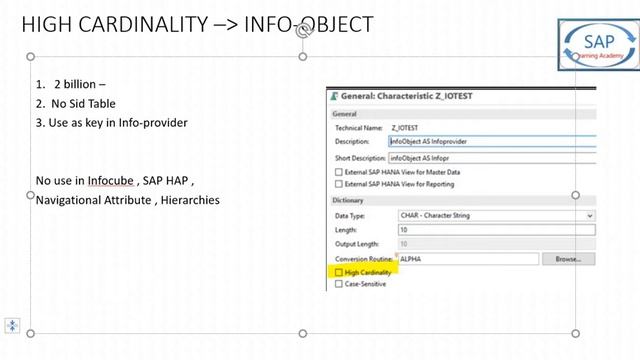Image resolution: width=640 pixels, height=360 pixels.
Task: Click the bottom-right sizing handle of text box
Action: click(x=576, y=333)
